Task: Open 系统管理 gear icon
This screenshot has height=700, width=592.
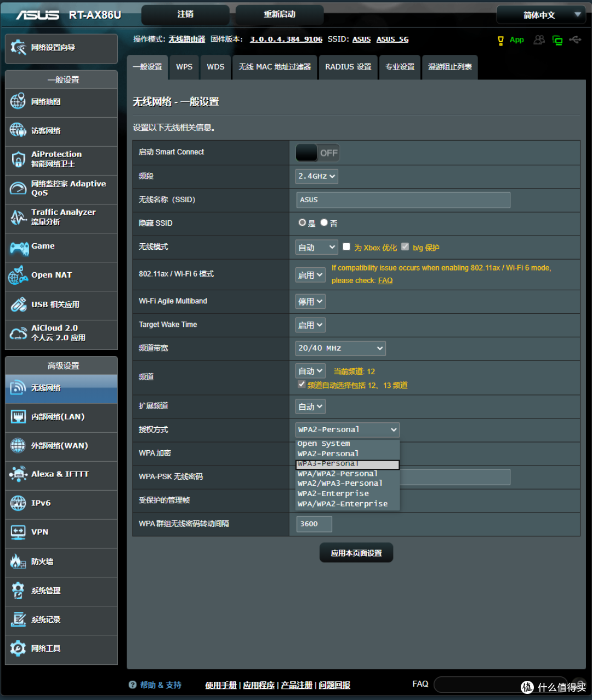Action: pyautogui.click(x=18, y=590)
